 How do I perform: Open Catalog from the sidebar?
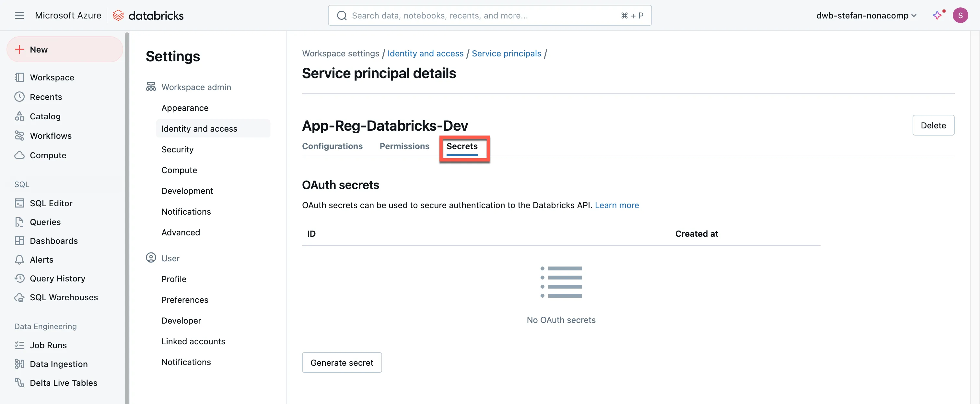pyautogui.click(x=45, y=116)
